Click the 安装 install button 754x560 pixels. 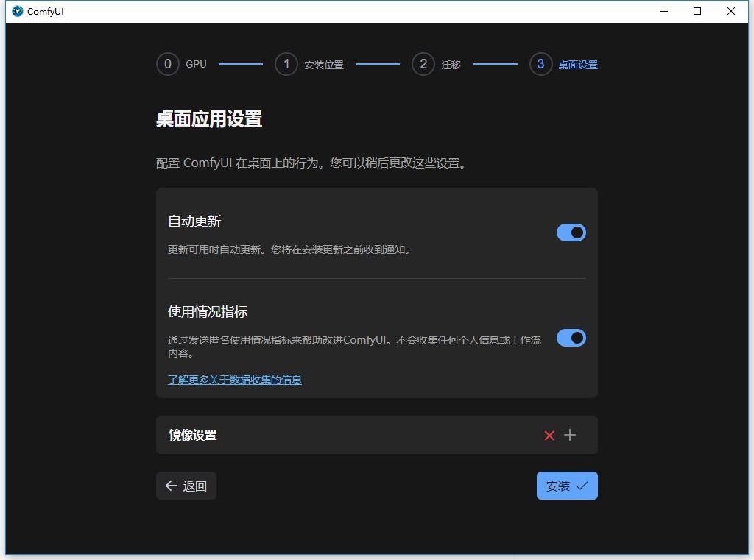click(x=567, y=486)
